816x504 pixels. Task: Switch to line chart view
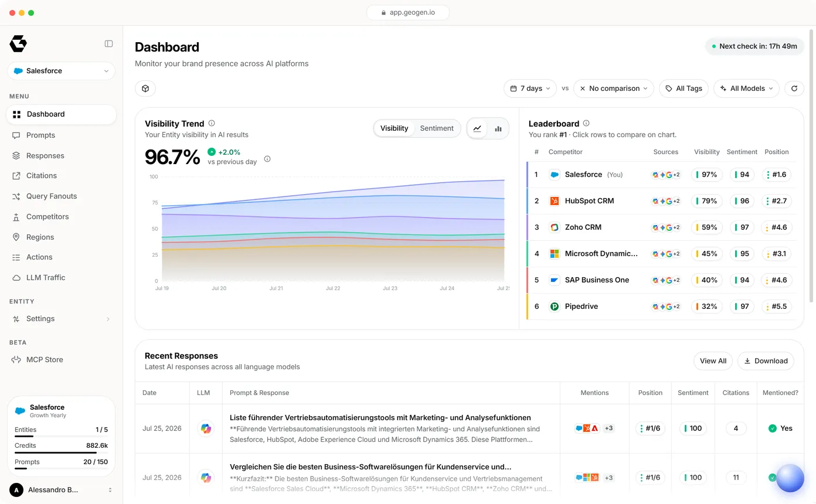[478, 128]
